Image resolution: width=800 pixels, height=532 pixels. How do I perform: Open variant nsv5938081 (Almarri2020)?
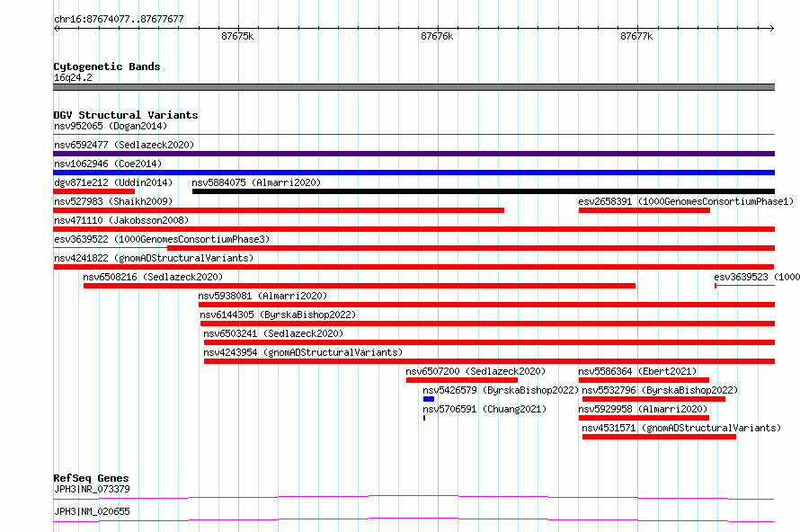click(x=262, y=296)
